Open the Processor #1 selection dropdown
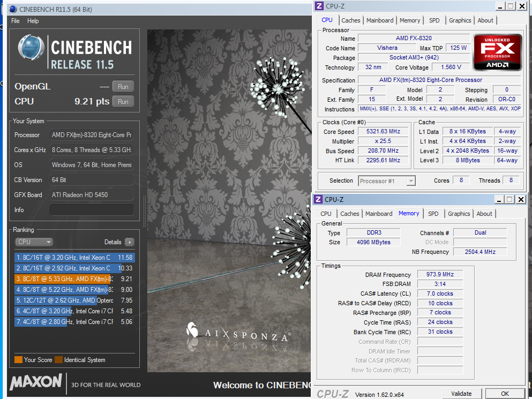The height and width of the screenshot is (399, 532). pyautogui.click(x=387, y=181)
